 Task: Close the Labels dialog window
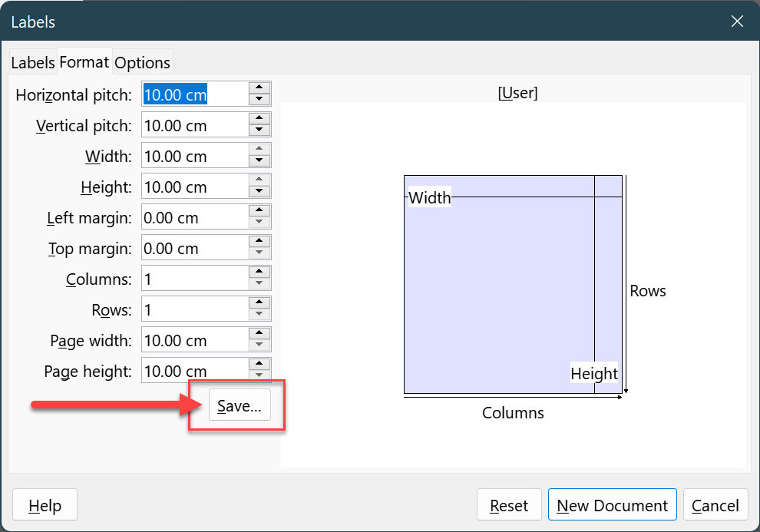[737, 21]
